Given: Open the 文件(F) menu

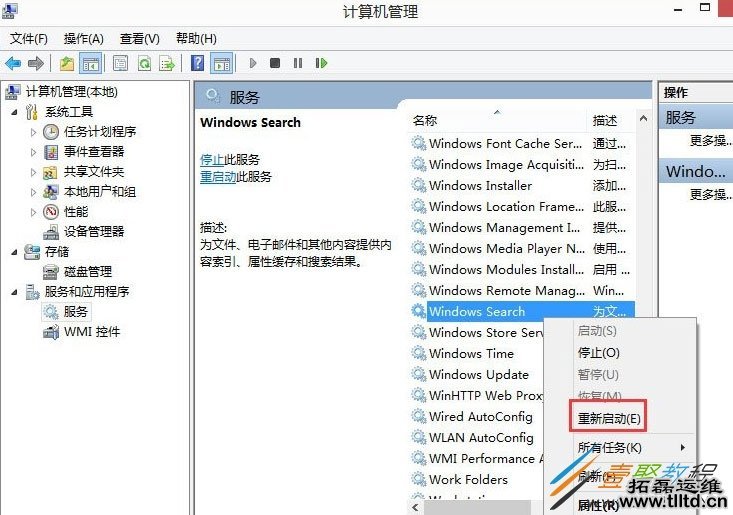Looking at the screenshot, I should click(29, 38).
